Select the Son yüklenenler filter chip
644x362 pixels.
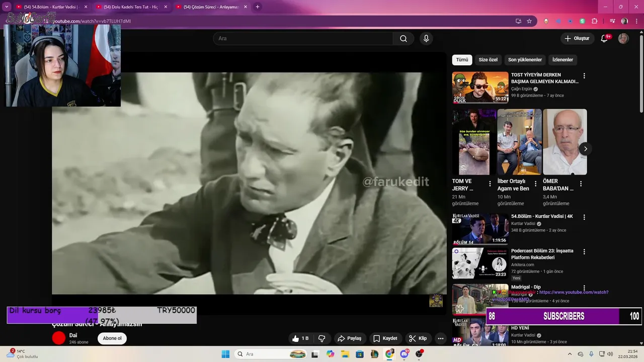pyautogui.click(x=525, y=60)
